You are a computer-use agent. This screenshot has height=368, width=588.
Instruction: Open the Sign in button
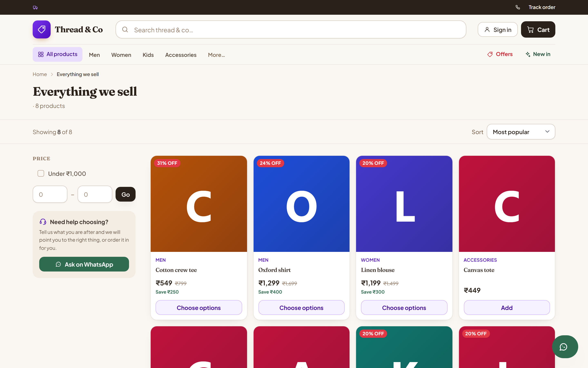click(497, 30)
